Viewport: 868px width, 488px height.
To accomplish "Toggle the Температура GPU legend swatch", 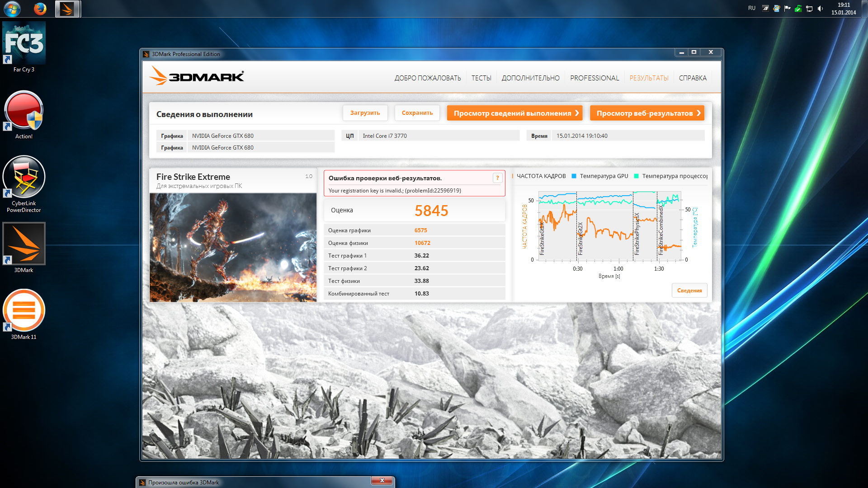I will (x=574, y=176).
